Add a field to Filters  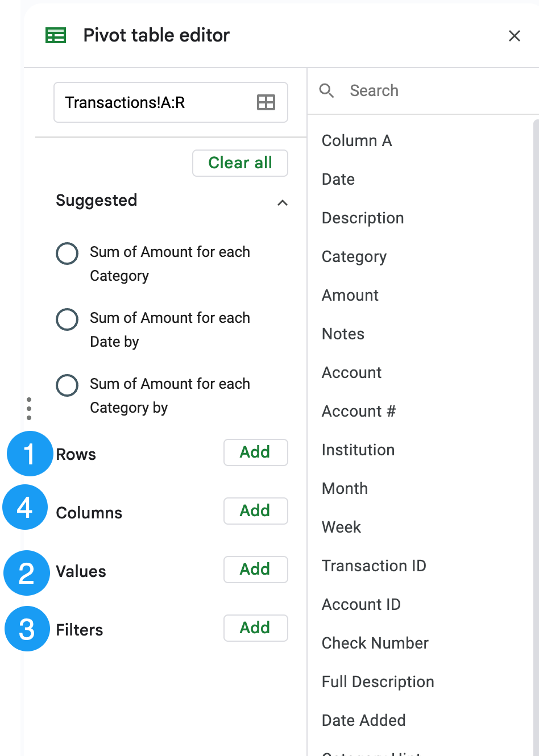pos(255,628)
